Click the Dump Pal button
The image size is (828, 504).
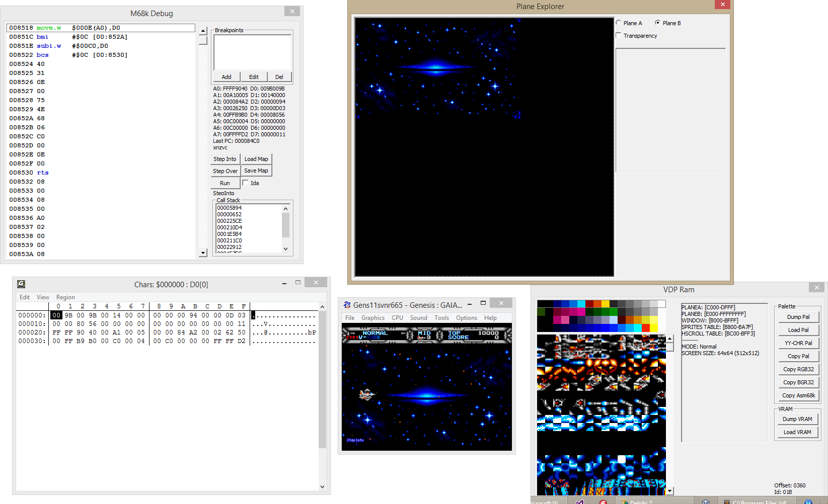[798, 317]
